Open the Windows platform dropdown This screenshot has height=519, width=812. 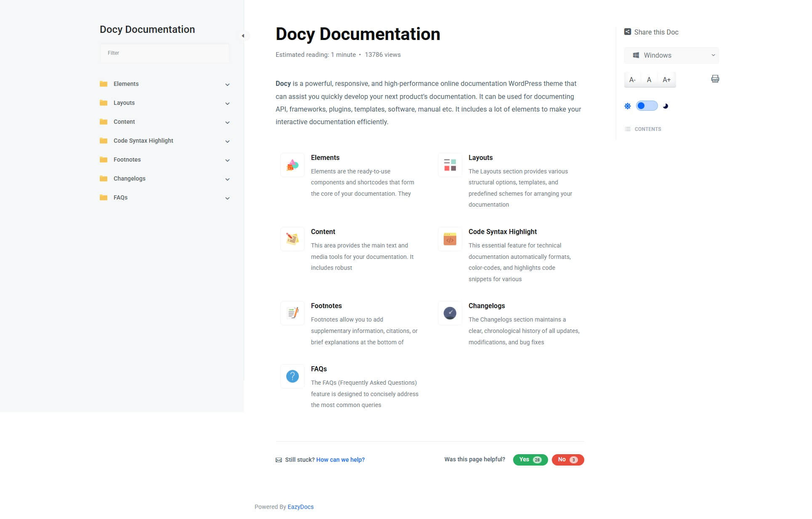coord(671,55)
